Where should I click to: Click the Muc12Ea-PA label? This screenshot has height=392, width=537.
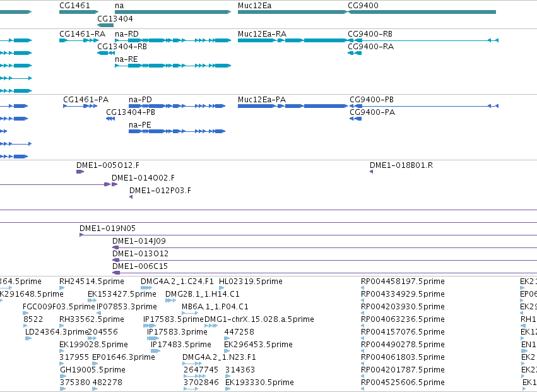(x=262, y=100)
